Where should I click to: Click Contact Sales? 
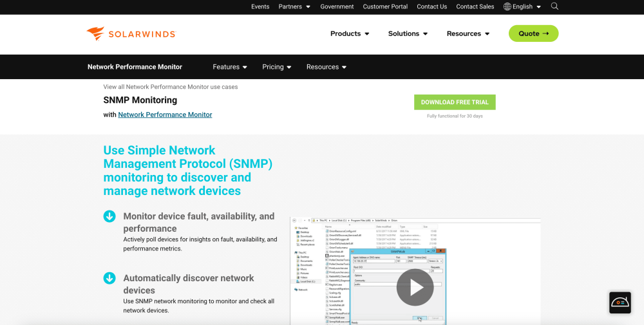[x=475, y=6]
